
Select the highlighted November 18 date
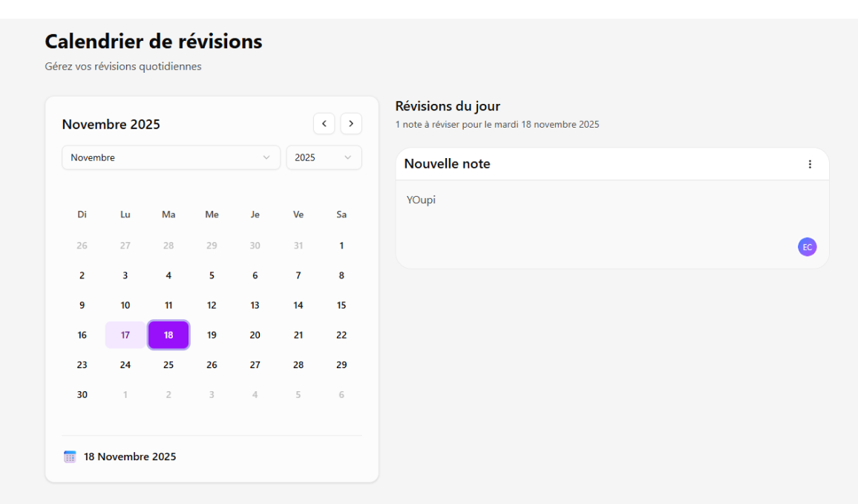(168, 335)
